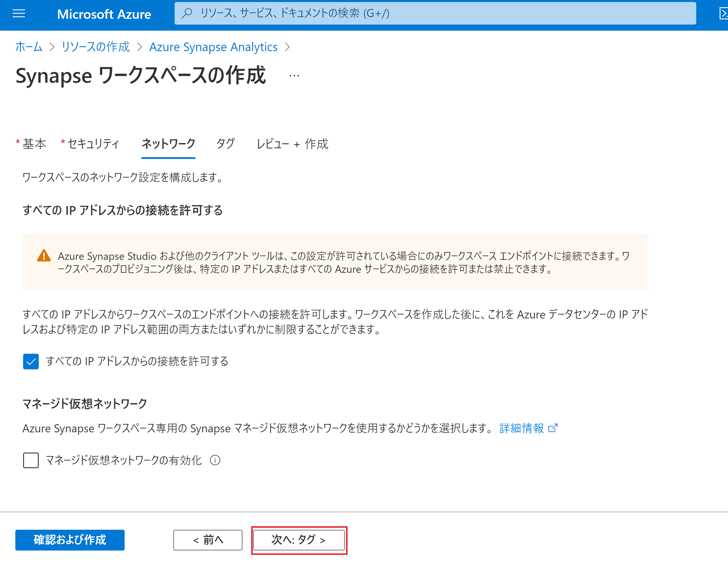Open Cloud Shell icon in header
This screenshot has width=728, height=567.
click(x=723, y=14)
